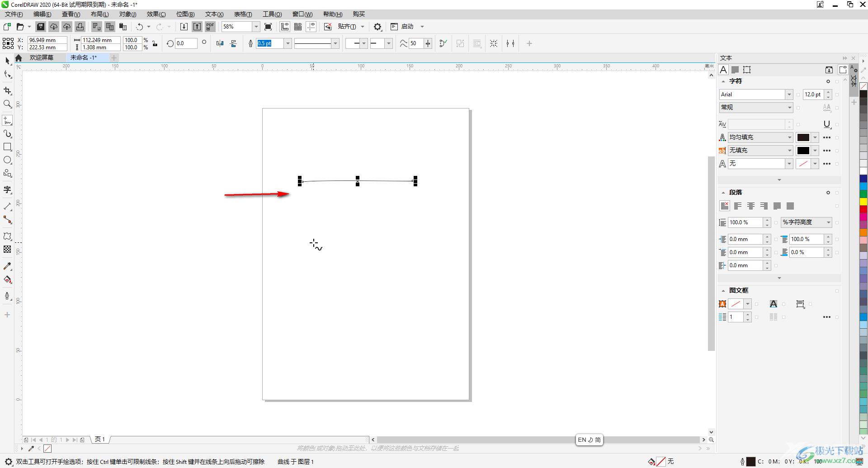Open fill settings ellipsis for 均匀填充
The width and height of the screenshot is (868, 468).
pyautogui.click(x=827, y=137)
